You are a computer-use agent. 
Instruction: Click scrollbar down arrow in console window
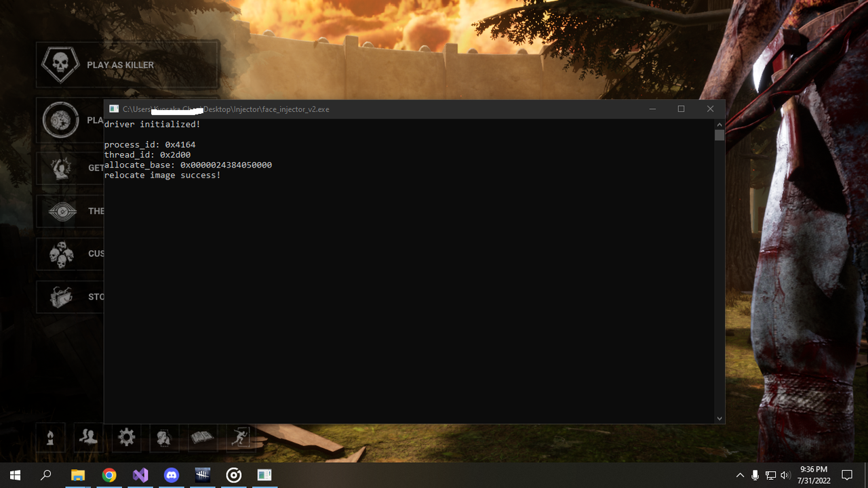tap(719, 419)
